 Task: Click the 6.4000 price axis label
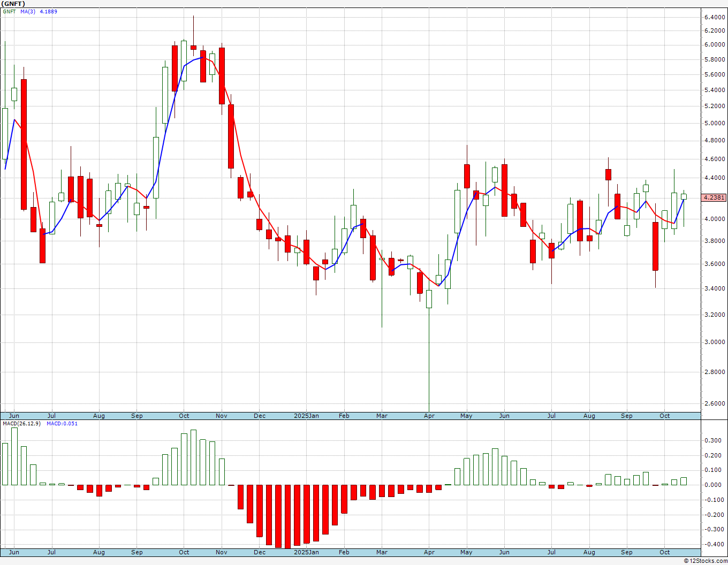point(715,17)
